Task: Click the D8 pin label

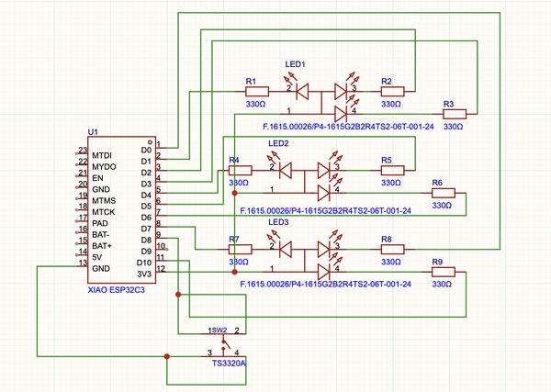Action: [x=146, y=241]
